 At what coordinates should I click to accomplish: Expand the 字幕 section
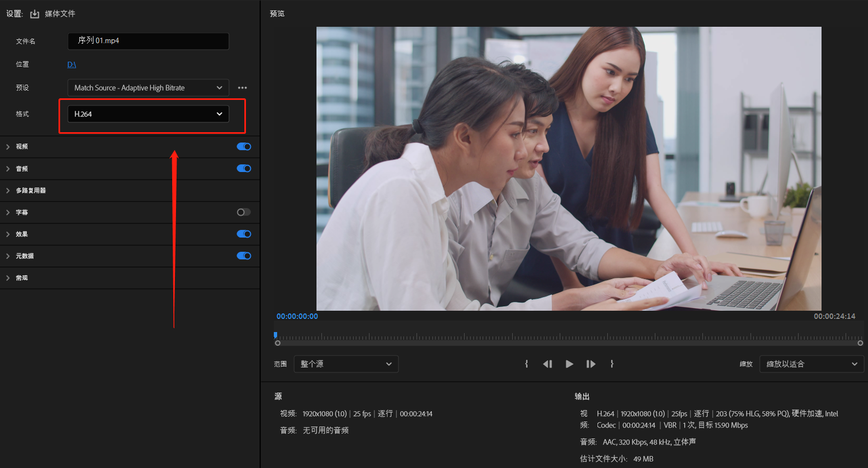[8, 212]
